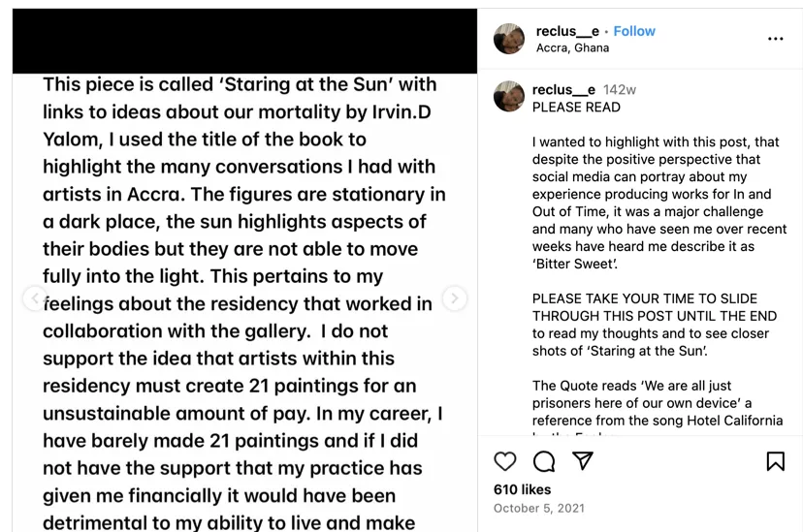This screenshot has width=803, height=532.
Task: Save the post with the bookmark icon
Action: [775, 461]
